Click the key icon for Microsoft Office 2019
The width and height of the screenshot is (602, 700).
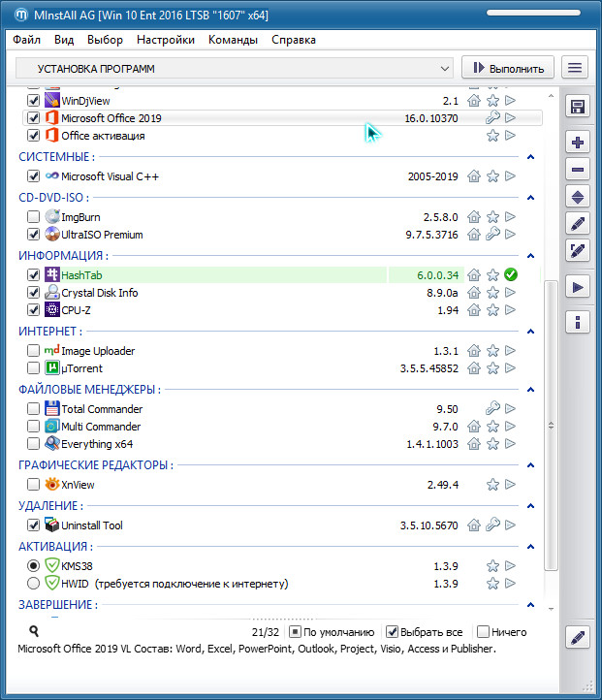click(492, 118)
